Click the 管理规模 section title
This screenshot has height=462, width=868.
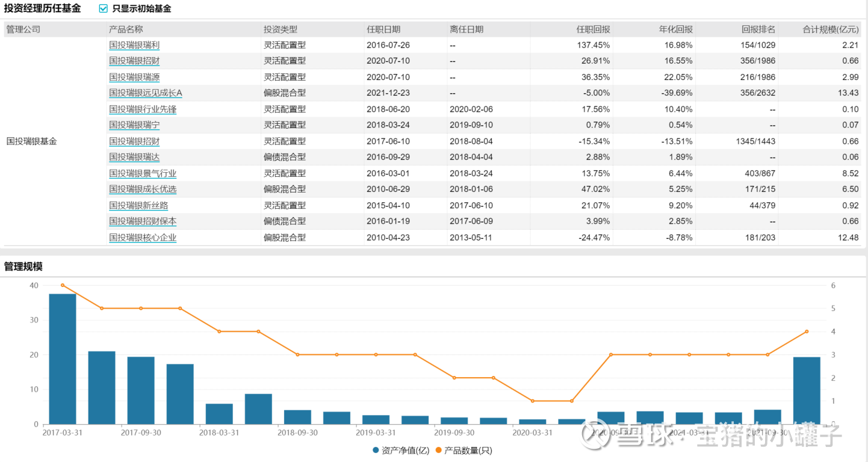pos(23,266)
